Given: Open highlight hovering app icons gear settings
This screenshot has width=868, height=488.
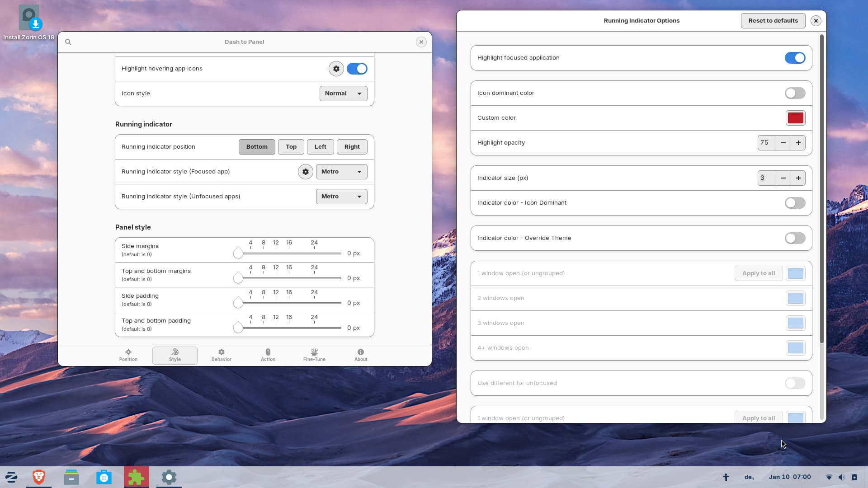Looking at the screenshot, I should click(x=336, y=69).
